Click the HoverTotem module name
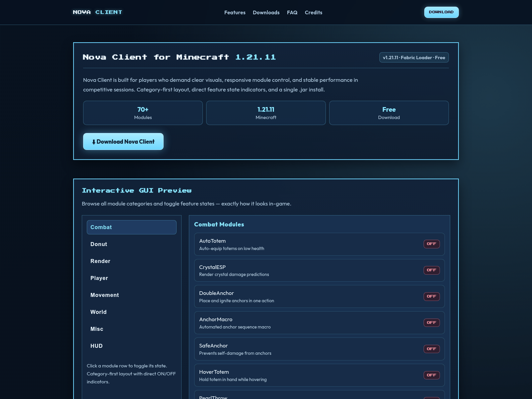Screen dimensions: 532x399 214,372
